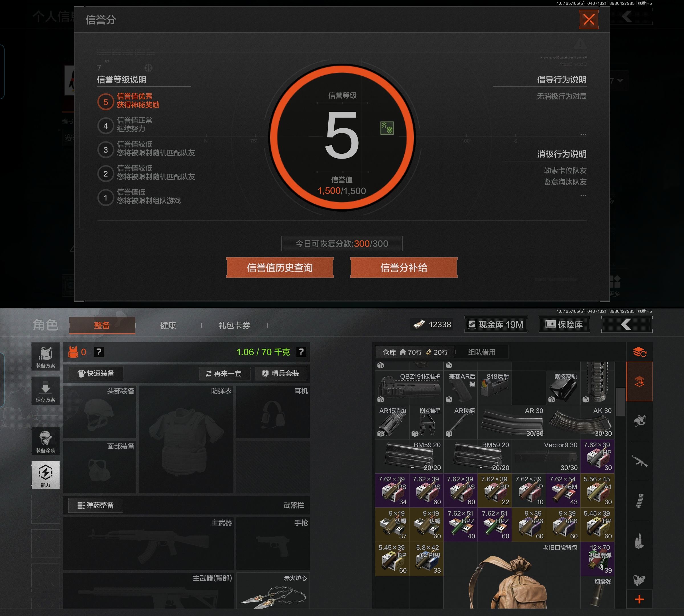Switch to the 健康 health tab
684x616 pixels.
[x=168, y=325]
